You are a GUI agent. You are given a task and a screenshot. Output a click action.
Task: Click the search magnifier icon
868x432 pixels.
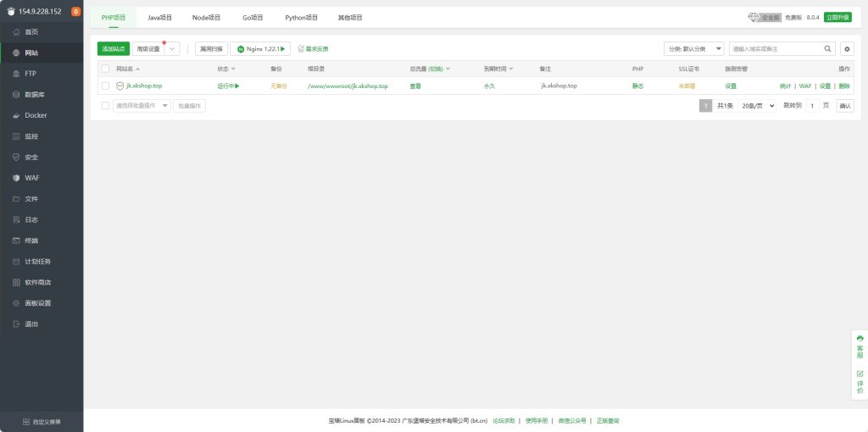coord(827,48)
